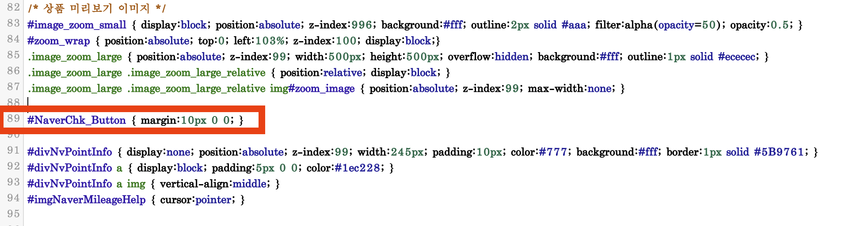Click the opacity:0.5 value on line 83
The image size is (868, 226).
tap(759, 25)
